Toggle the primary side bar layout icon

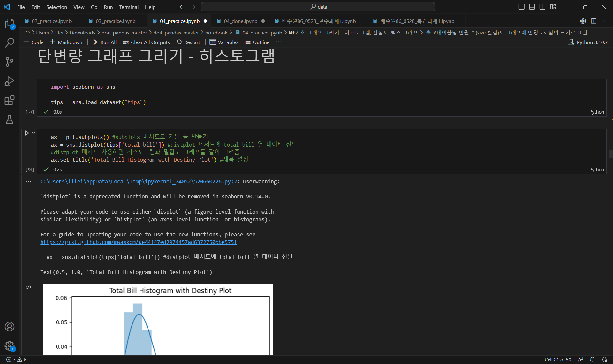pyautogui.click(x=521, y=7)
